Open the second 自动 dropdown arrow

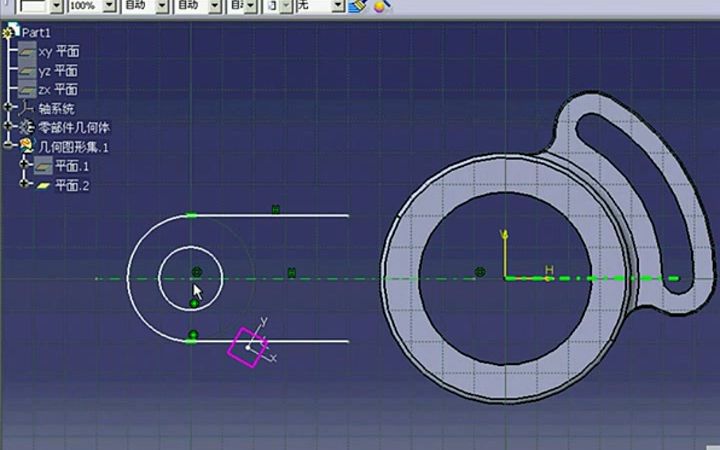[214, 6]
